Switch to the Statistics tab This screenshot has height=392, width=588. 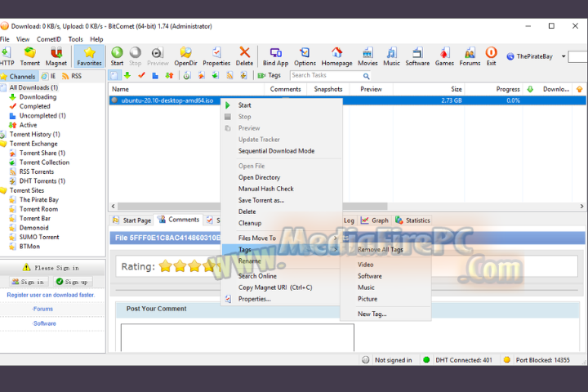coord(412,220)
